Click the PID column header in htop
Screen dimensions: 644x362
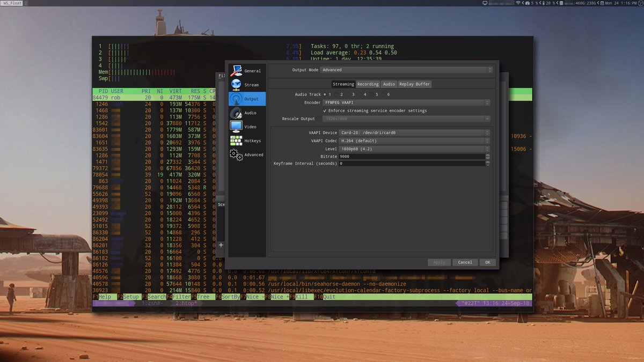click(x=103, y=92)
